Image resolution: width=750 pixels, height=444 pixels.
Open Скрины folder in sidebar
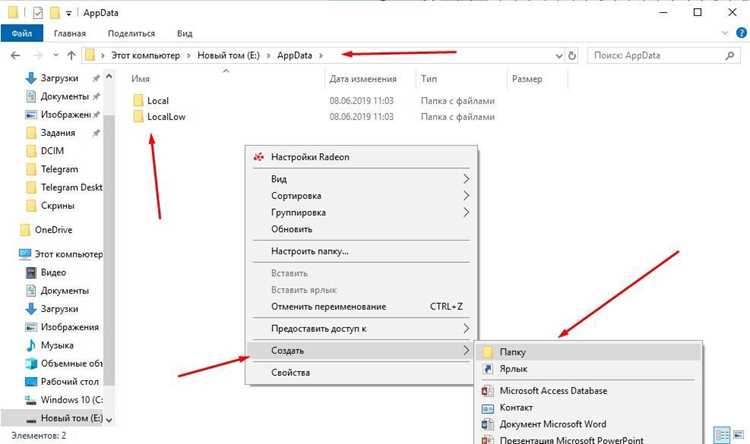coord(57,205)
